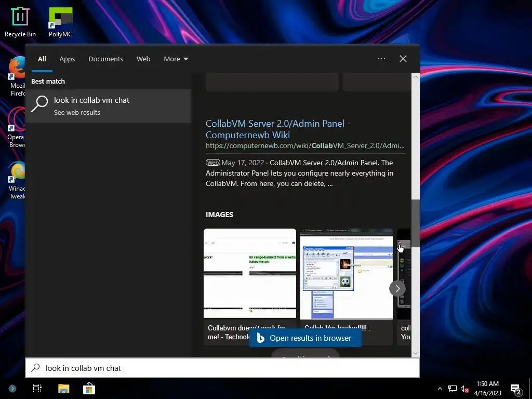
Task: Click the network status tray icon
Action: pyautogui.click(x=453, y=389)
